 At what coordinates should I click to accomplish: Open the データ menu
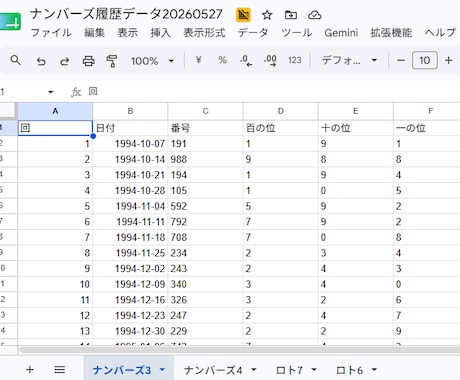(253, 33)
